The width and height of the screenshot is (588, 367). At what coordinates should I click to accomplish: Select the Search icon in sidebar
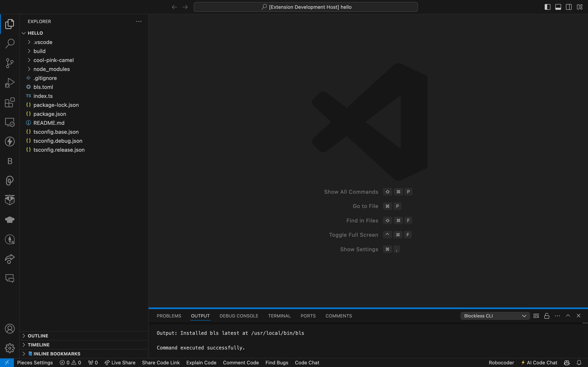pyautogui.click(x=10, y=44)
